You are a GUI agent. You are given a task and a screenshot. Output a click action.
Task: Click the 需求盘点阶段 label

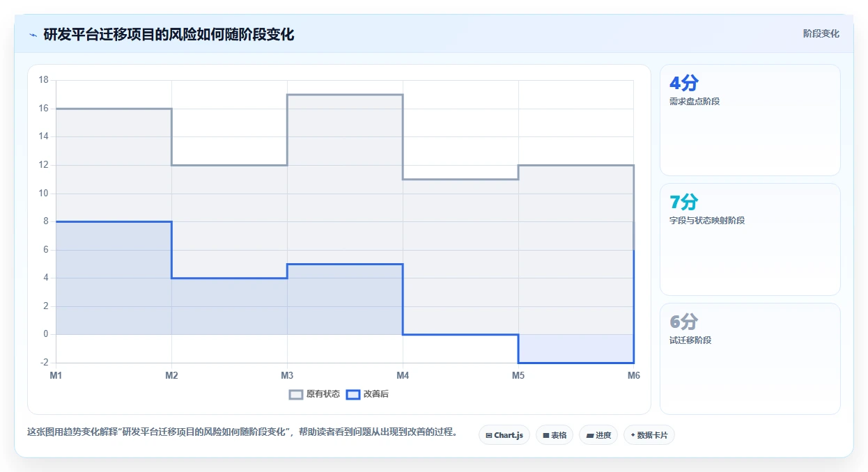(694, 102)
